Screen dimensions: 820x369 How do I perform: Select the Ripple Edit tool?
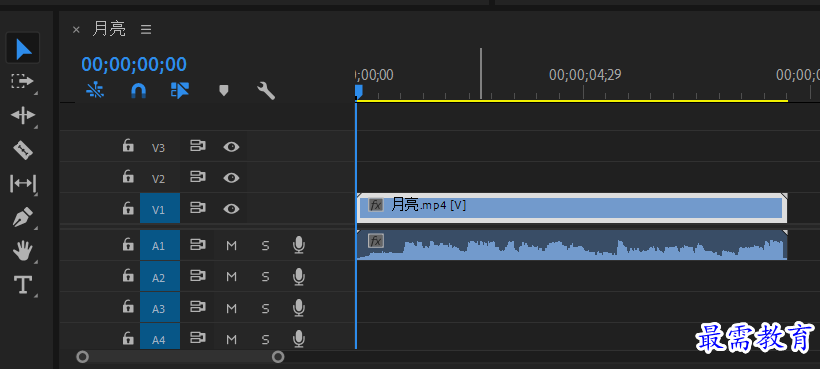[22, 115]
